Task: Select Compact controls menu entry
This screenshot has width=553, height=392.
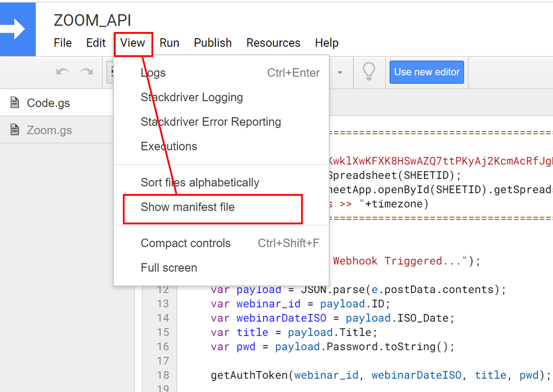Action: pyautogui.click(x=221, y=243)
